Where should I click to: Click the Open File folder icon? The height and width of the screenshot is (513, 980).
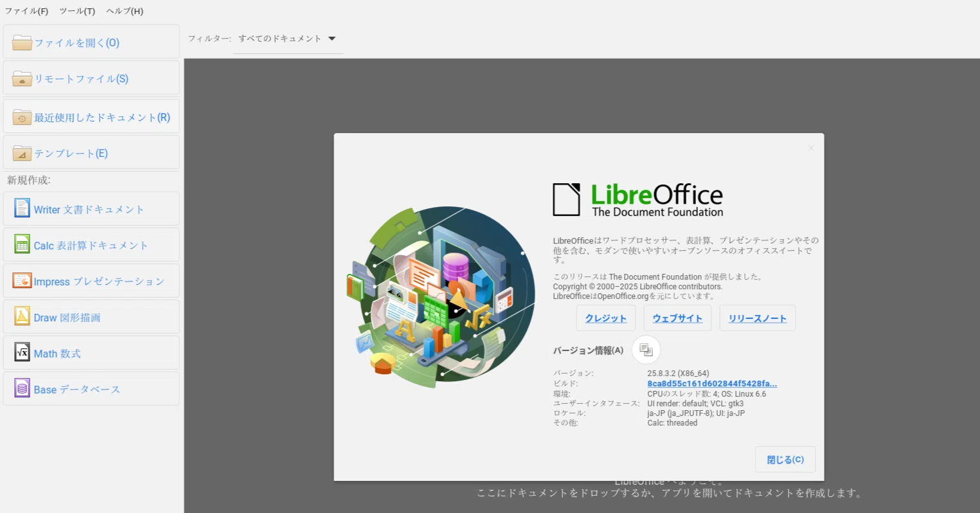22,42
